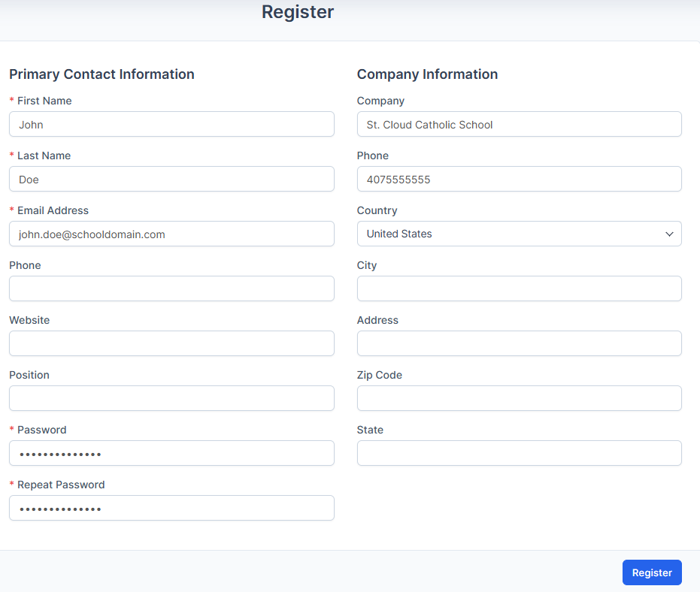Click the Company Information section heading
Image resolution: width=700 pixels, height=592 pixels.
pyautogui.click(x=427, y=74)
